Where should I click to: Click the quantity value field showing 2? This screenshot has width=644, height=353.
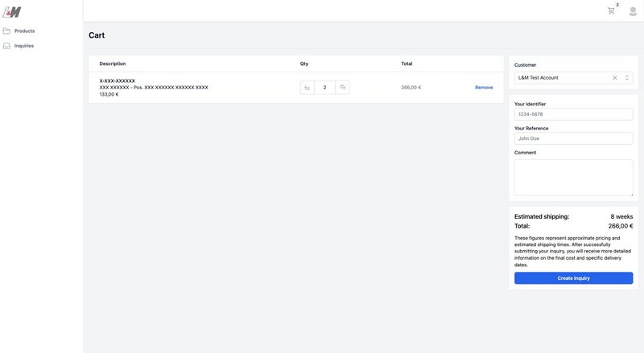point(324,88)
